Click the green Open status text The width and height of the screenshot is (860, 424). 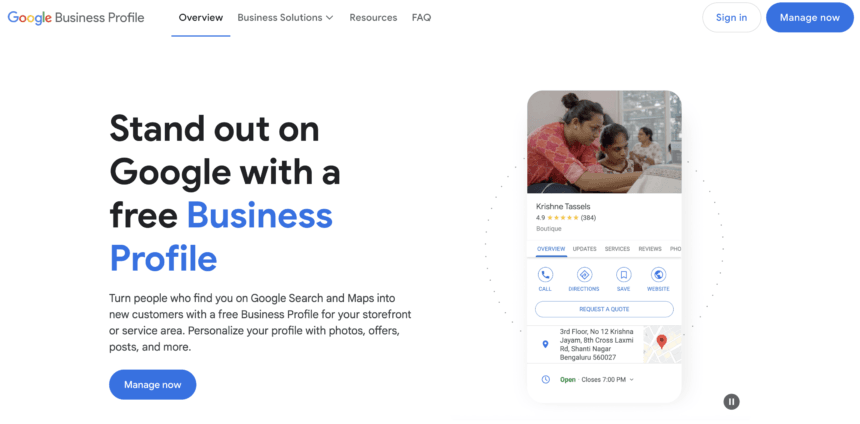568,380
